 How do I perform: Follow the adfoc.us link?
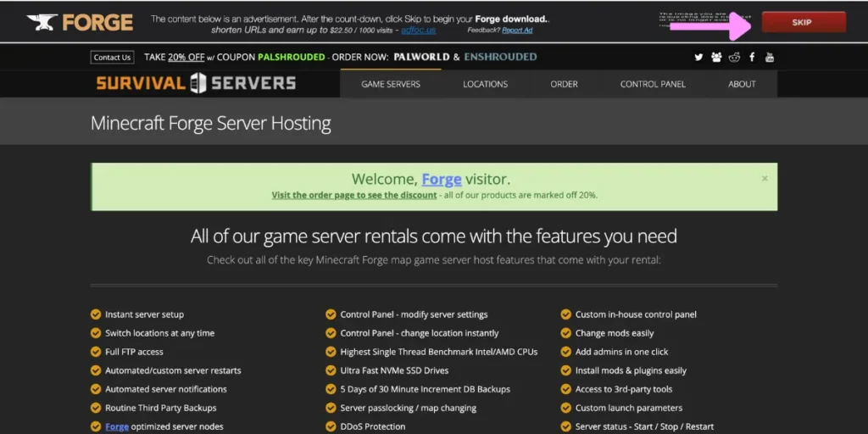click(419, 30)
